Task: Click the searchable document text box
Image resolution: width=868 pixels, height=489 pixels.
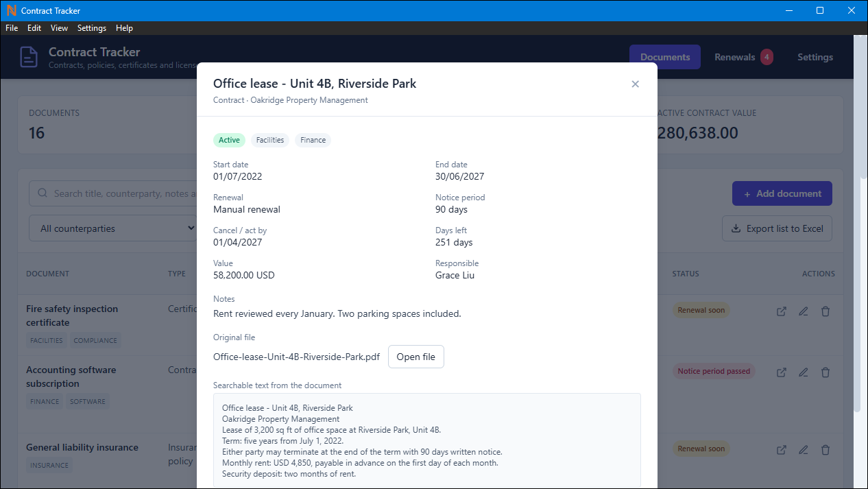Action: point(427,440)
